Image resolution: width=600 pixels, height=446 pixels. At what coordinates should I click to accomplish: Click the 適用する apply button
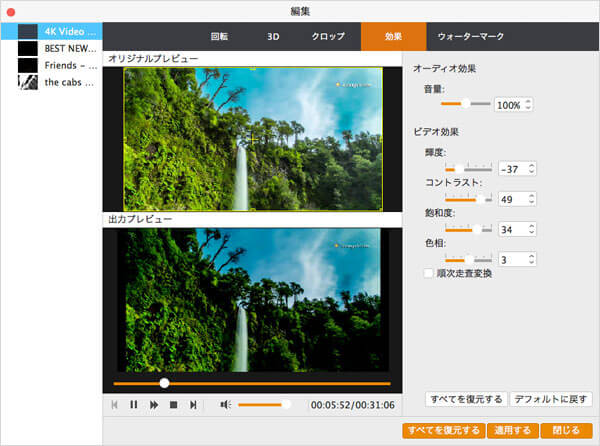[512, 430]
